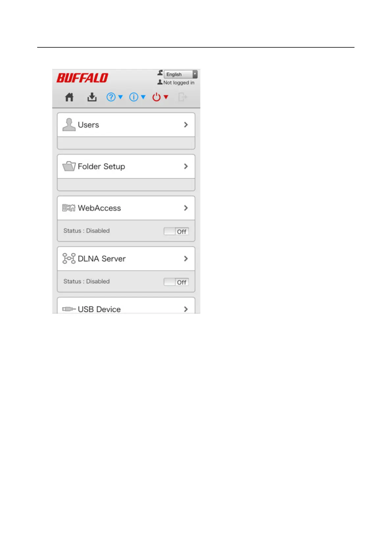Open the USB Device menu item

tap(126, 306)
